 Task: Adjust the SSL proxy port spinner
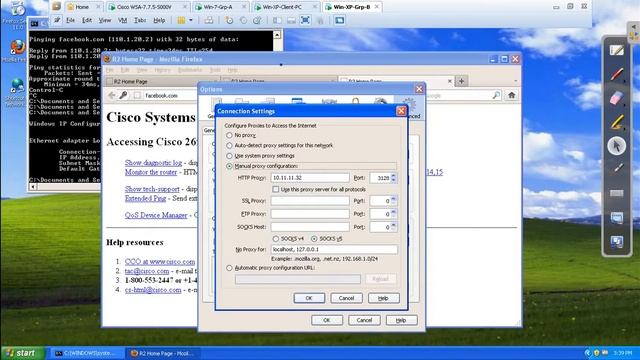pos(393,201)
